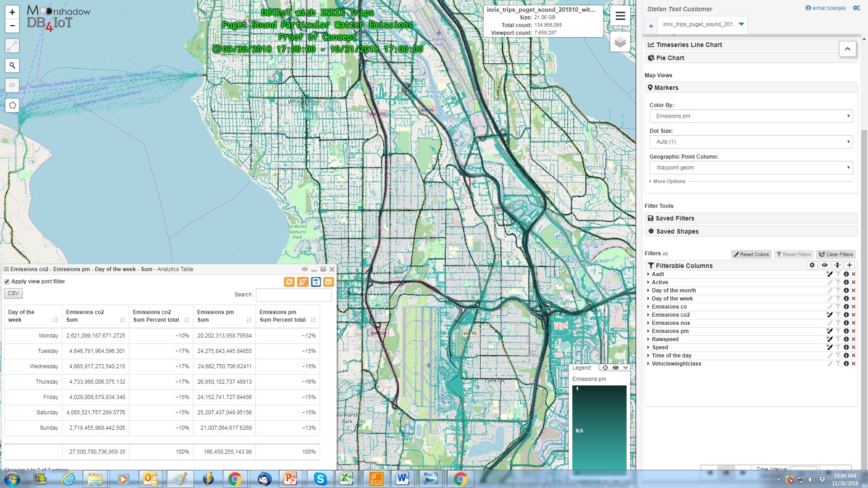Select the polygon shape drawing tool
Screen dimensions: 868x488
click(12, 105)
